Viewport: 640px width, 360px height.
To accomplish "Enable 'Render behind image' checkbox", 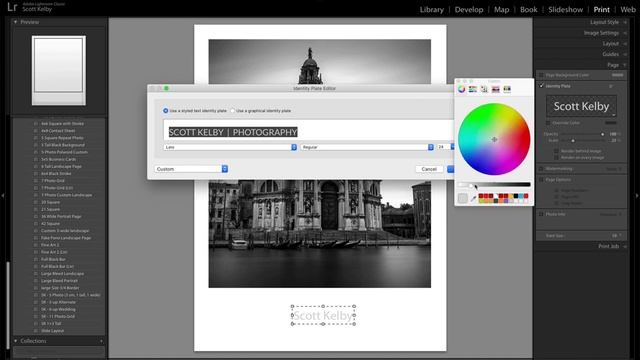I will point(556,151).
